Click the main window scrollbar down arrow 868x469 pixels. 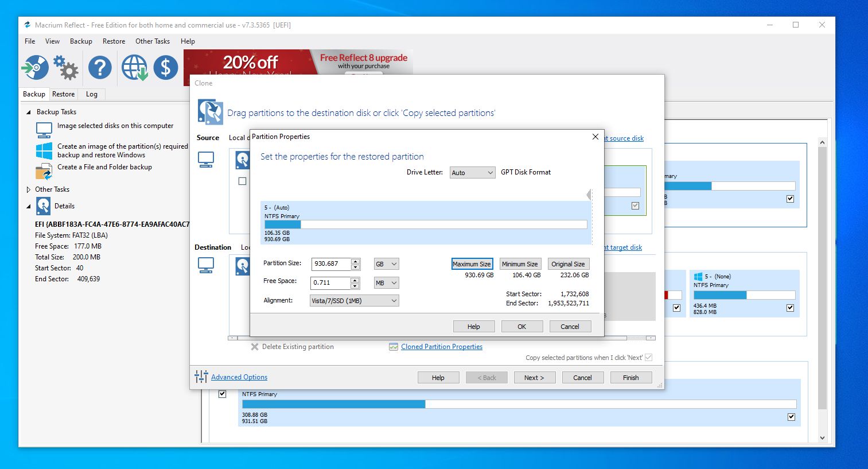pos(822,437)
